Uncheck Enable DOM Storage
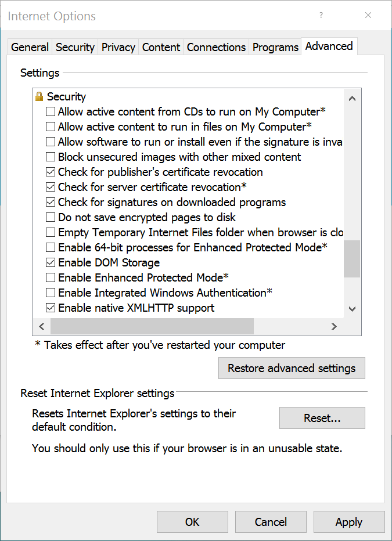Viewport: 392px width, 541px height. 51,262
